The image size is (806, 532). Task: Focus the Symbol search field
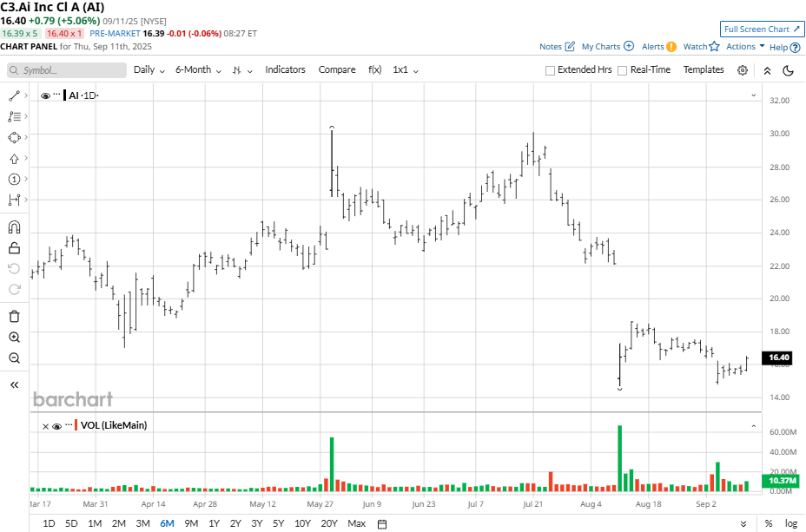pos(67,70)
